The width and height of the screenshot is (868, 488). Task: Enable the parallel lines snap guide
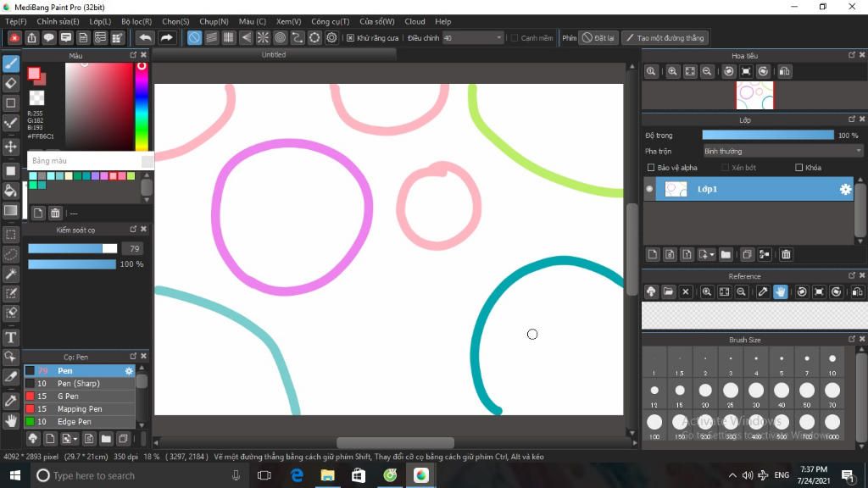211,37
